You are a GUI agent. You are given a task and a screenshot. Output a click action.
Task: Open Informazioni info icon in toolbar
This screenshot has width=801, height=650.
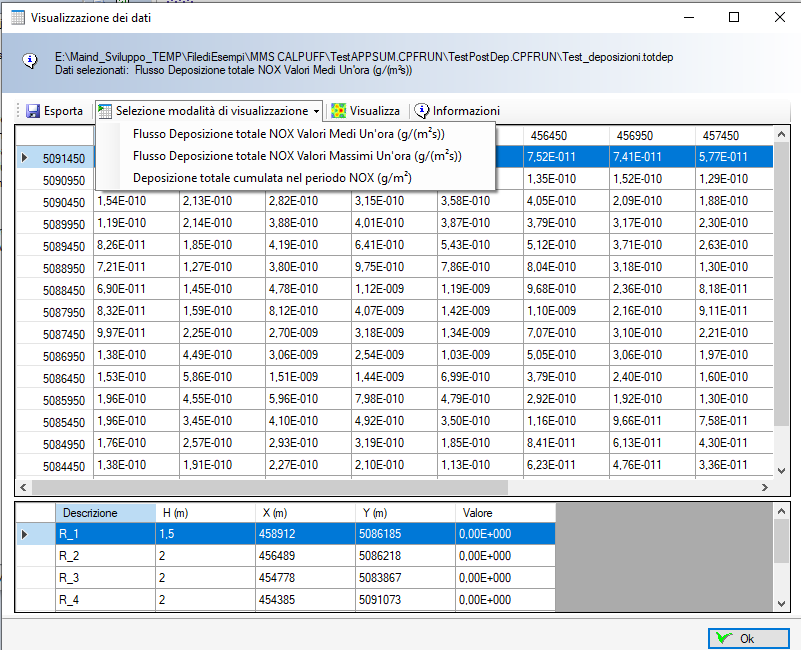coord(422,111)
